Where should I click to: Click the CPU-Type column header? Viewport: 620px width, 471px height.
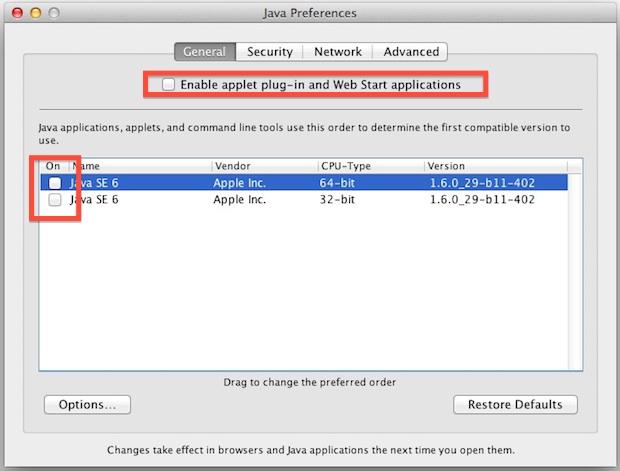371,166
